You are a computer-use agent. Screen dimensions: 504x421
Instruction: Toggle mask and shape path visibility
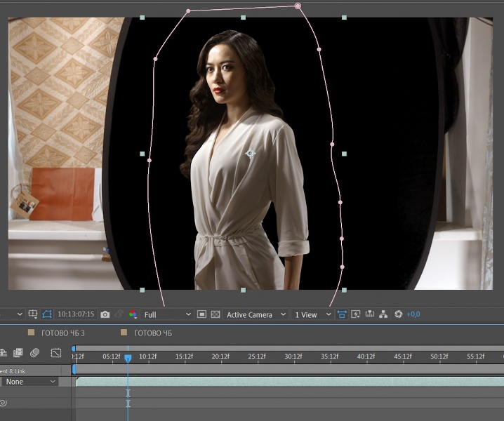pyautogui.click(x=47, y=314)
